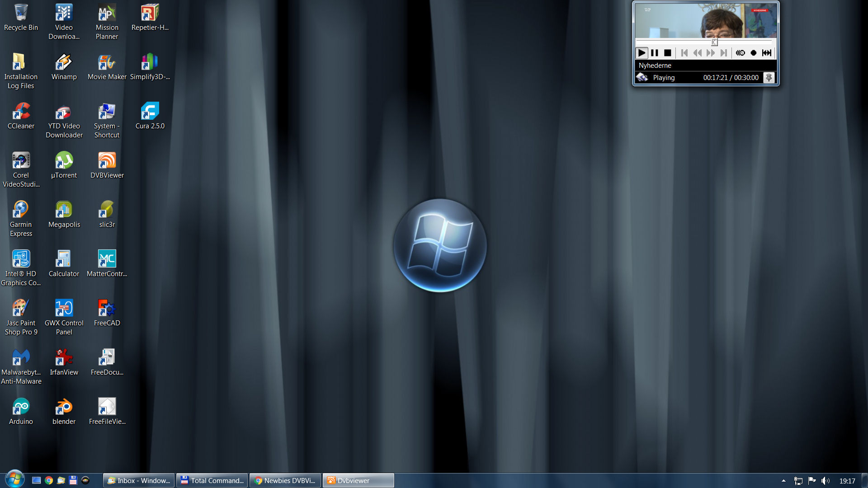Open the Arduino desktop shortcut

click(21, 411)
